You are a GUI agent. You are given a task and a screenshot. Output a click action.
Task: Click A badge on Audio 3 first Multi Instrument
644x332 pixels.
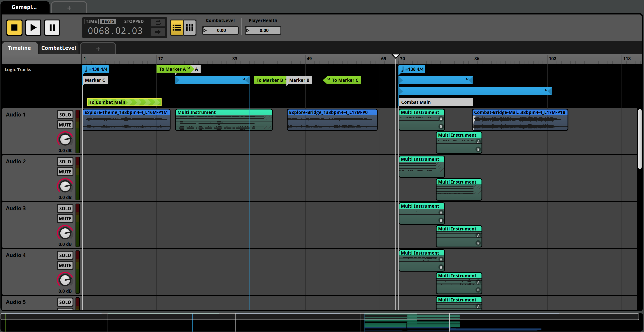click(441, 212)
